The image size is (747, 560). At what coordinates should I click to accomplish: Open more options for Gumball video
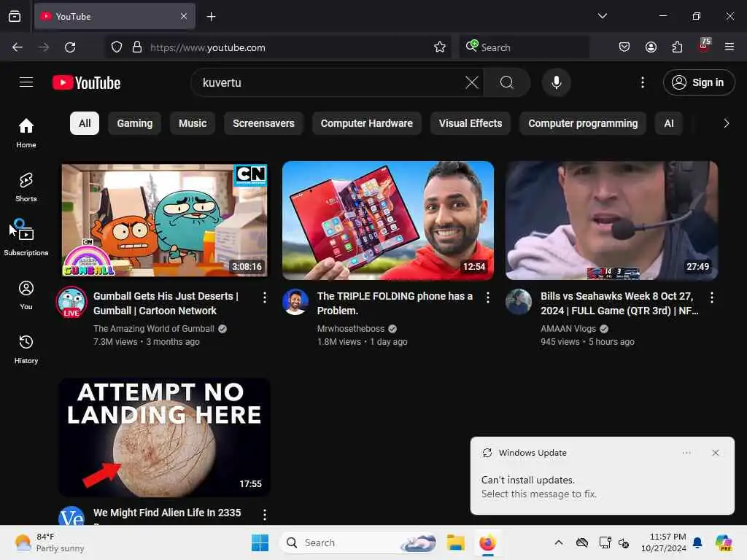pos(264,297)
